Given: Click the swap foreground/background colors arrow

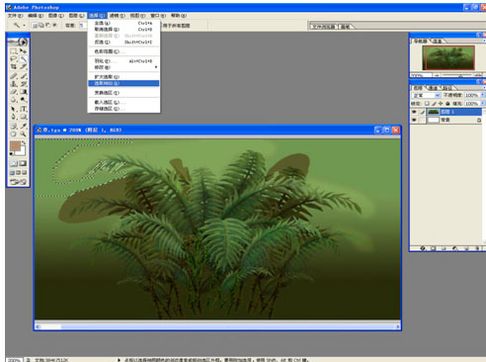Looking at the screenshot, I should click(24, 143).
